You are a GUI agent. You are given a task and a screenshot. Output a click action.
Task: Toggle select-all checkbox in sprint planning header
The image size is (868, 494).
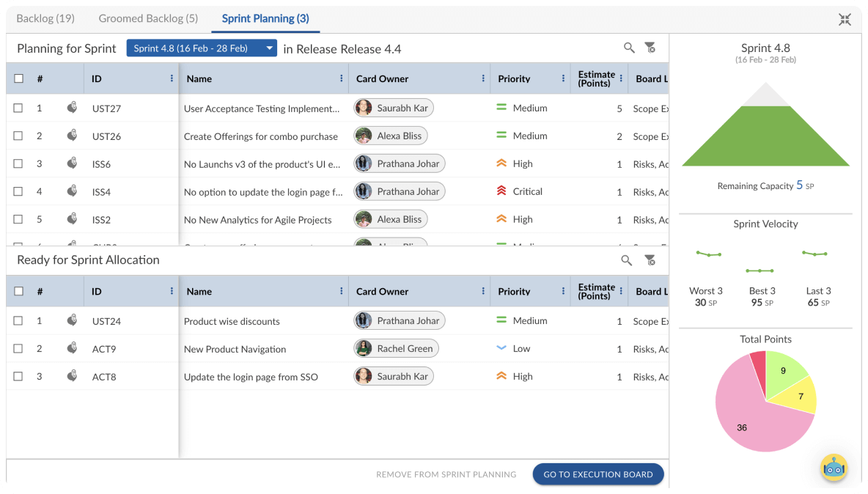click(x=18, y=78)
